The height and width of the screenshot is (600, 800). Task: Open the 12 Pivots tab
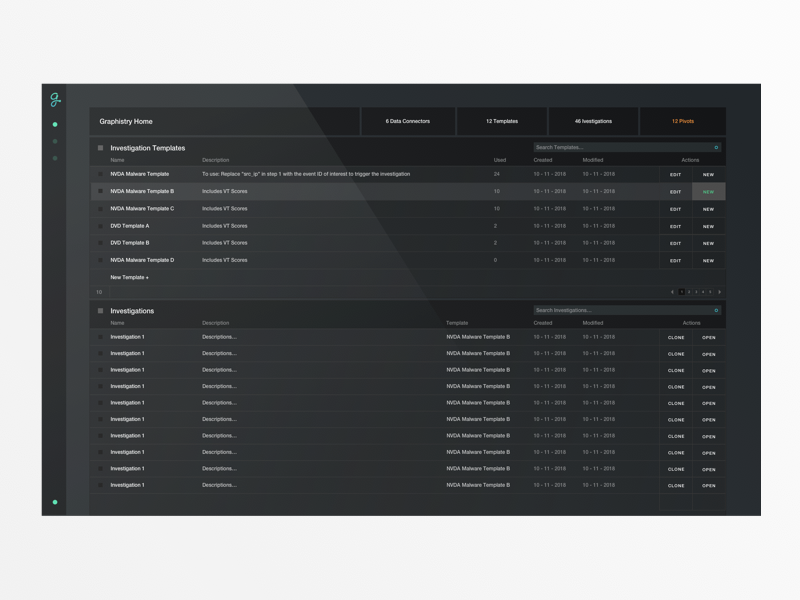(684, 120)
